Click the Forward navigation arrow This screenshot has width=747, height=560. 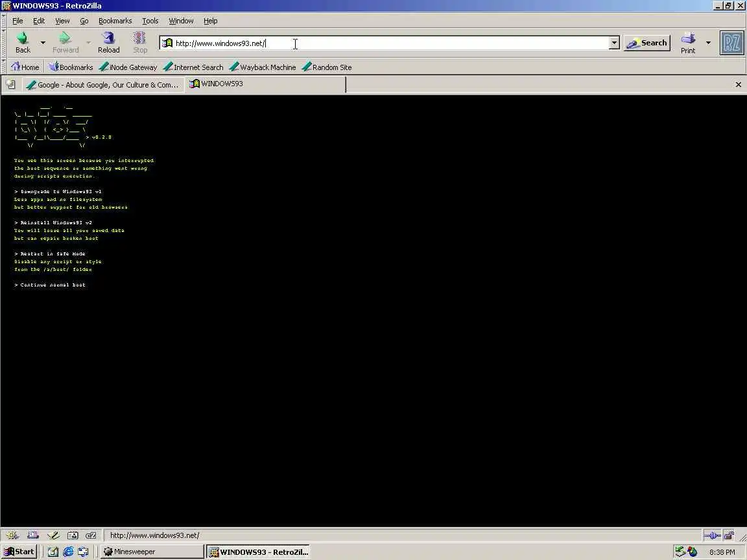(65, 42)
